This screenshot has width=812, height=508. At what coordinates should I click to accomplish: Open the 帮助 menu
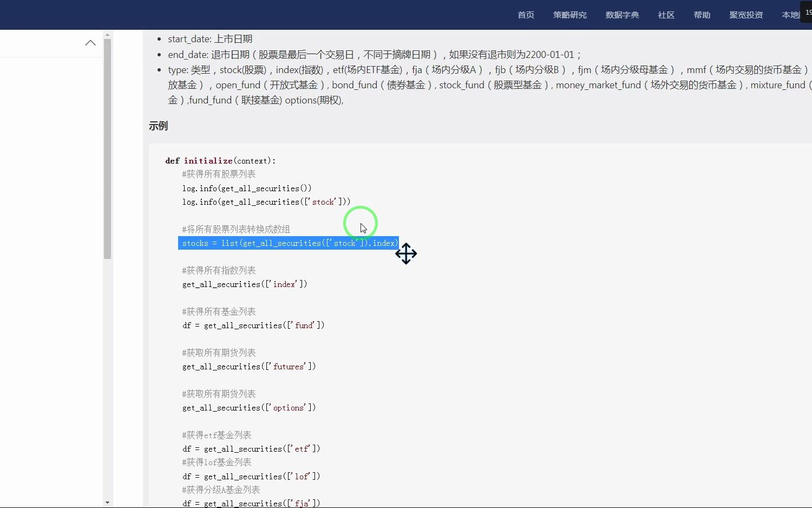pos(702,15)
